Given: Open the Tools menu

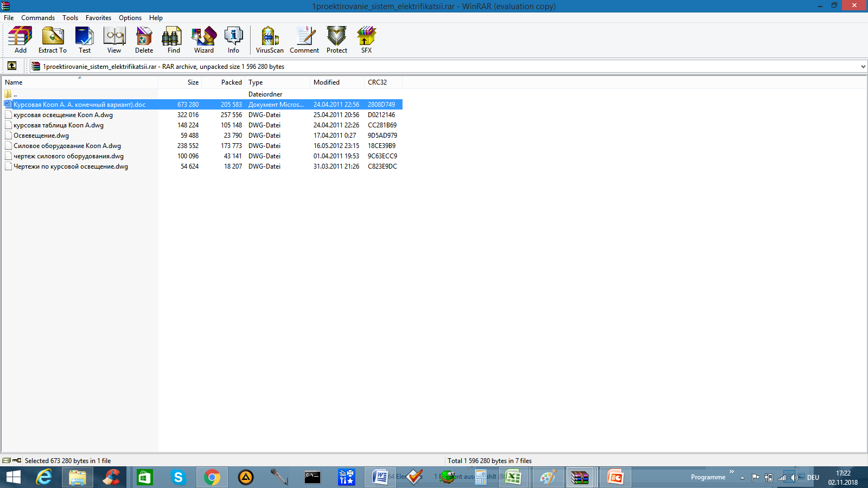Looking at the screenshot, I should coord(70,18).
